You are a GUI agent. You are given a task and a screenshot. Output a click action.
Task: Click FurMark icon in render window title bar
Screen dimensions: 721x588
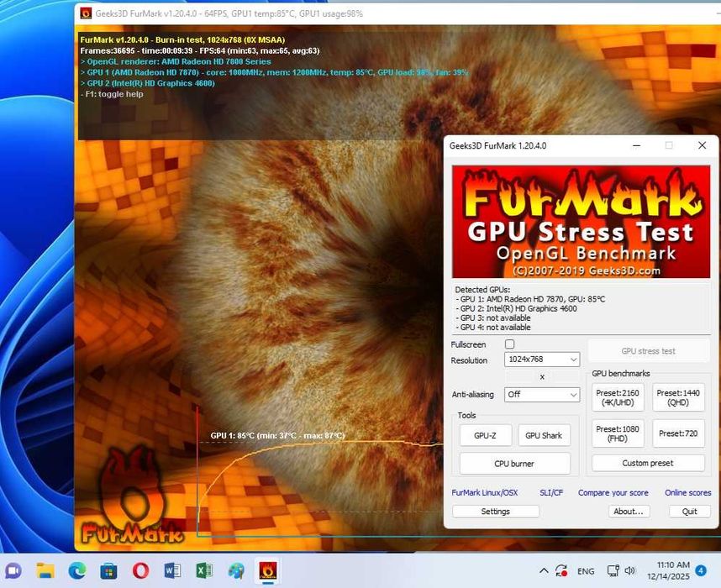(86, 13)
